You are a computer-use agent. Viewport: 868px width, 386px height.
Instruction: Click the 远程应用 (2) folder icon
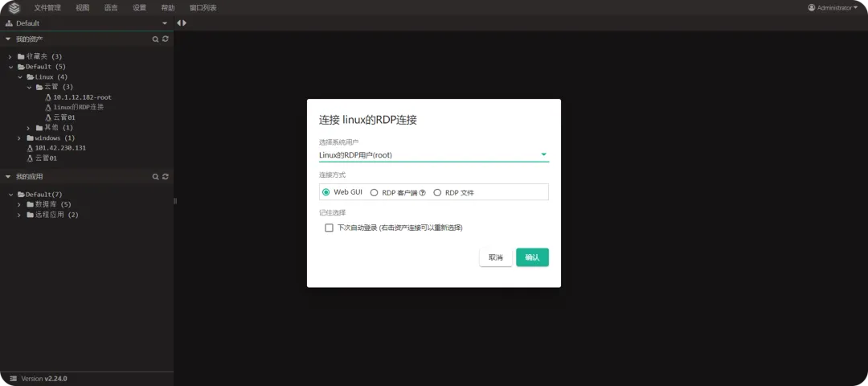click(x=31, y=215)
